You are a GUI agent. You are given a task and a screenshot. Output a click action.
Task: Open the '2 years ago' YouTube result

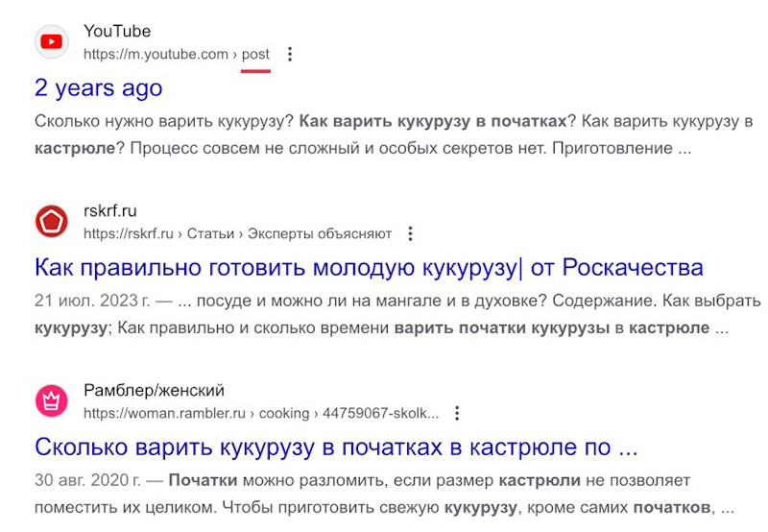(x=99, y=88)
